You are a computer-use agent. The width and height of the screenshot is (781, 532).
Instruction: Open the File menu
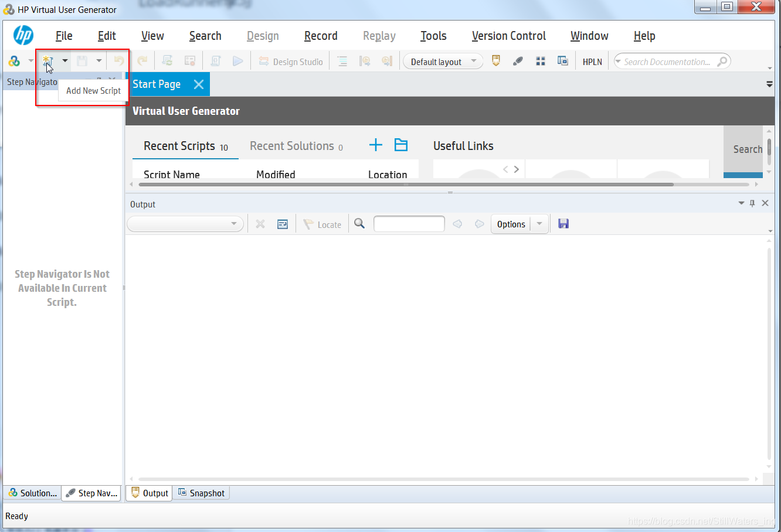[64, 36]
